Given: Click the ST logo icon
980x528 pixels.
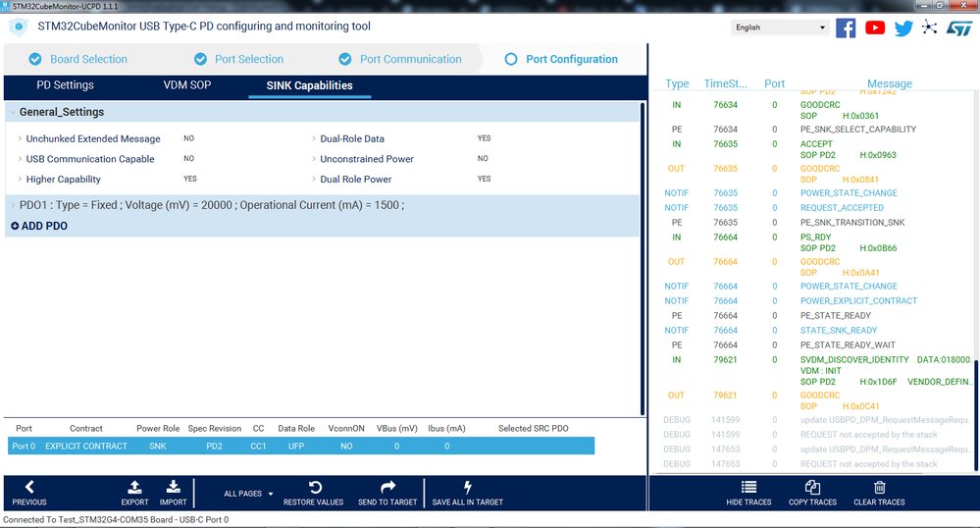Looking at the screenshot, I should [959, 28].
